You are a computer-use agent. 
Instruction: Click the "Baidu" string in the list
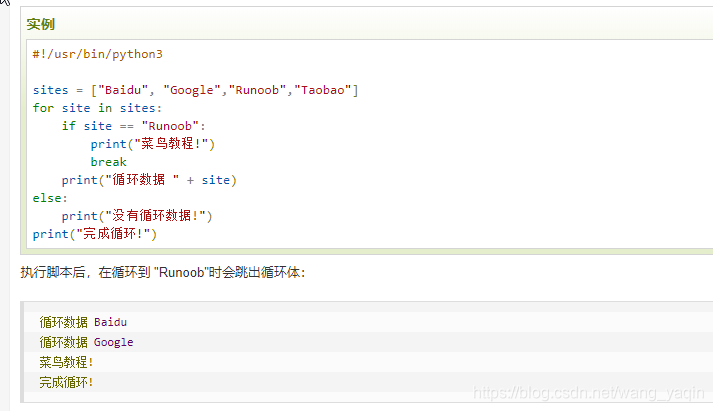(x=123, y=90)
